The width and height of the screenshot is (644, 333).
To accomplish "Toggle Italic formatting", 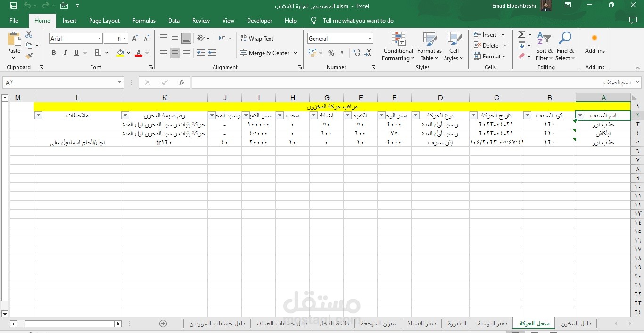I will coord(65,53).
